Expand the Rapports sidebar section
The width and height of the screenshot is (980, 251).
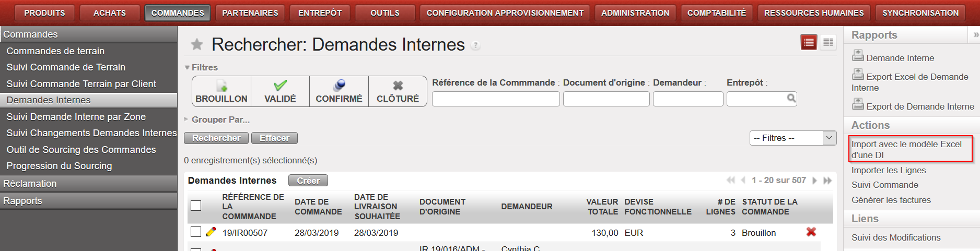89,201
